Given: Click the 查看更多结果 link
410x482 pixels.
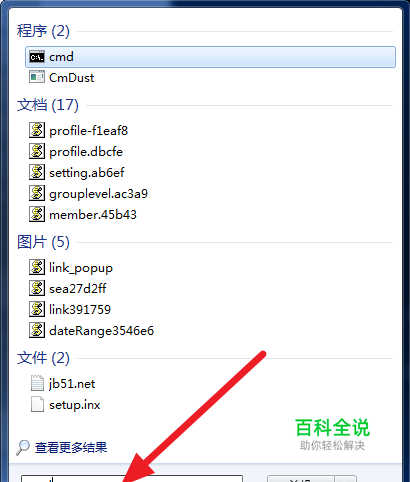Looking at the screenshot, I should point(71,447).
